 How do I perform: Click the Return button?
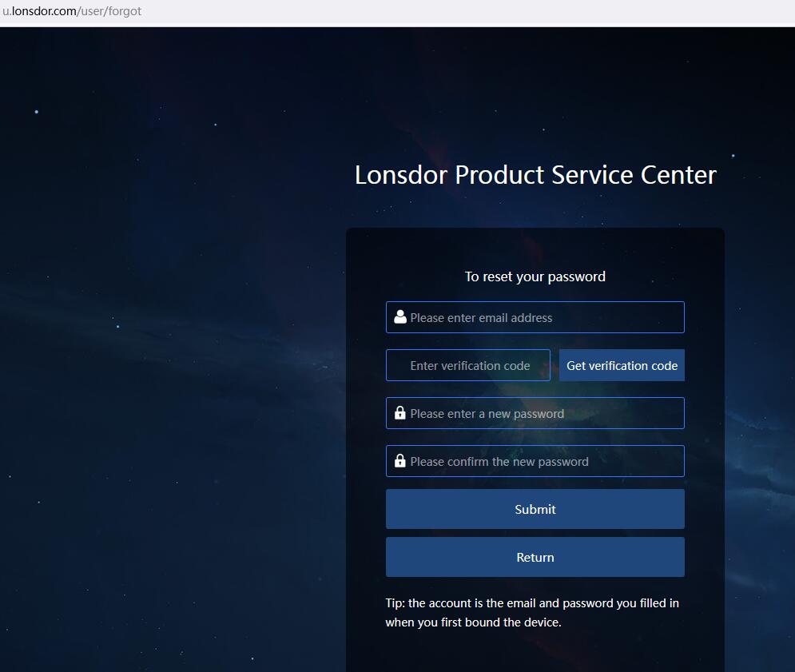[x=535, y=557]
